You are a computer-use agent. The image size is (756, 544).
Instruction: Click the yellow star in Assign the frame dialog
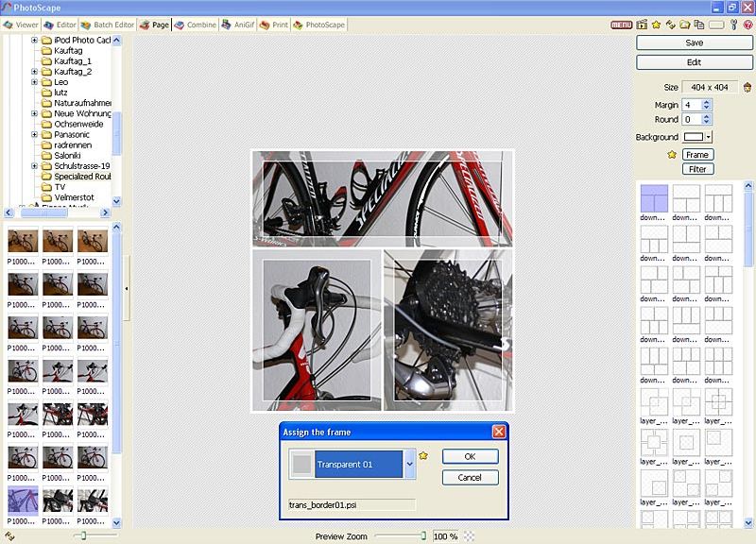click(x=423, y=455)
